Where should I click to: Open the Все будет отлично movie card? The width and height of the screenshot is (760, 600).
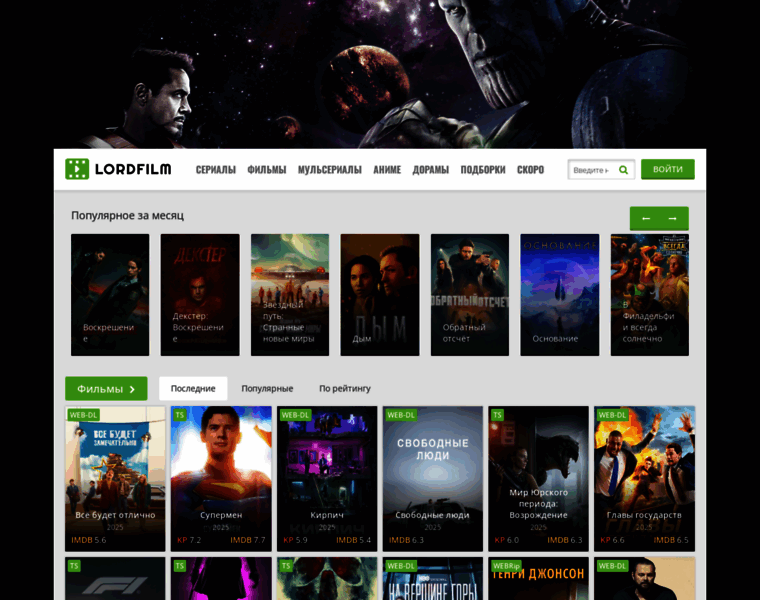click(115, 478)
